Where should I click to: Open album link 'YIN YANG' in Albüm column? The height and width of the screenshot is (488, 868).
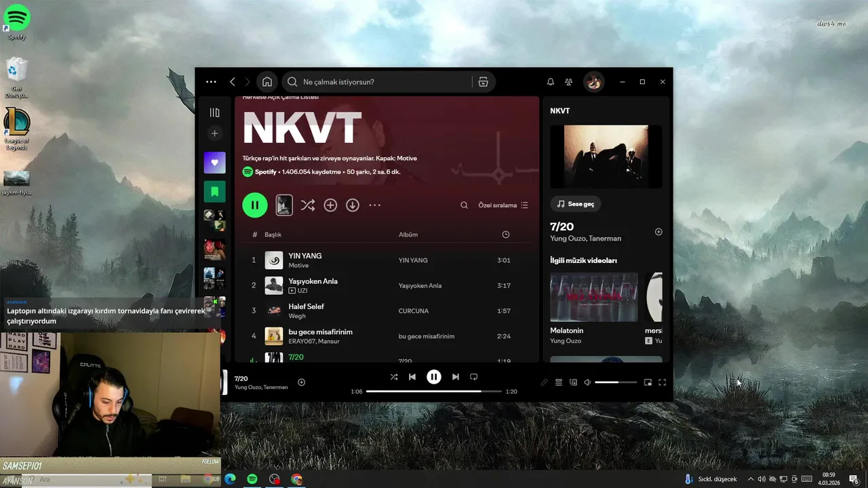[413, 260]
